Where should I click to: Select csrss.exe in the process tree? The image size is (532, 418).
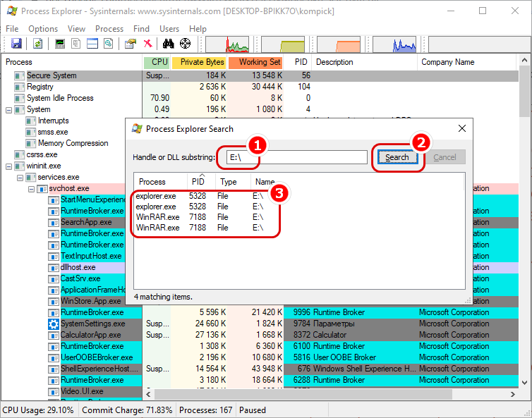point(42,154)
